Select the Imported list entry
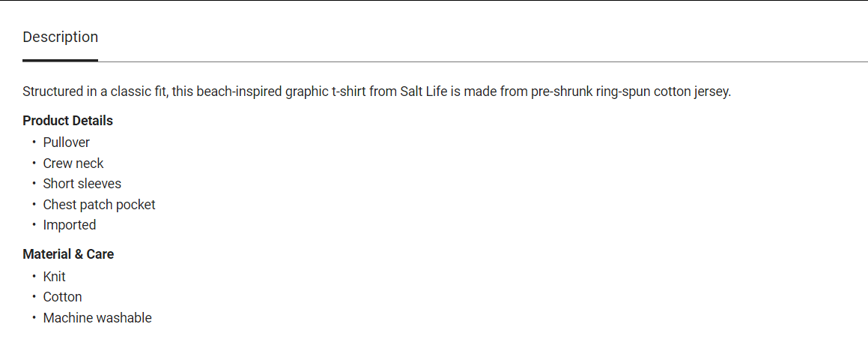 tap(70, 225)
